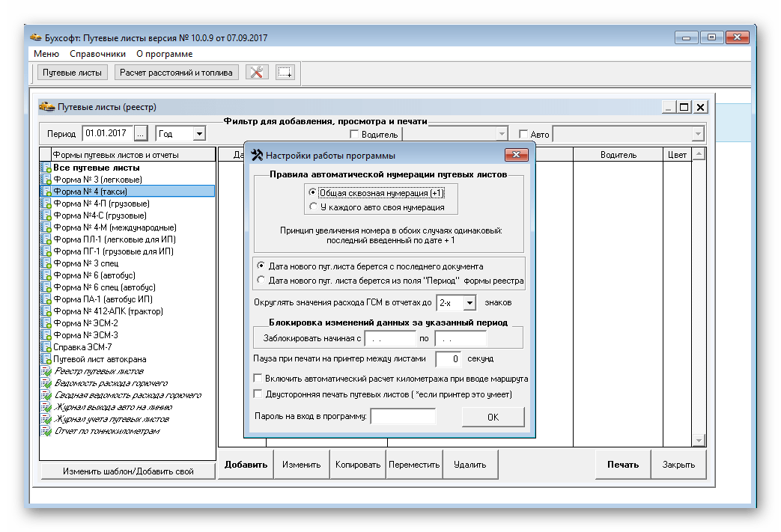This screenshot has width=781, height=532.
Task: Select date taken from last document option
Action: (261, 266)
